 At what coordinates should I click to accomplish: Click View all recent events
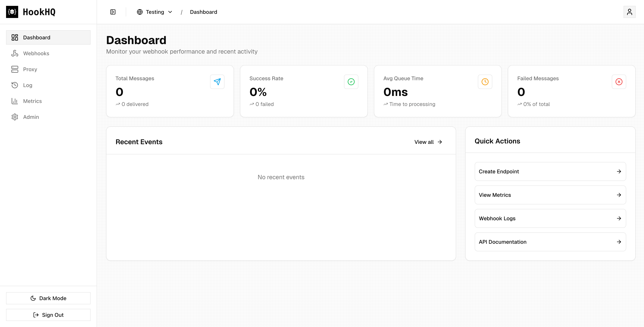pos(428,142)
